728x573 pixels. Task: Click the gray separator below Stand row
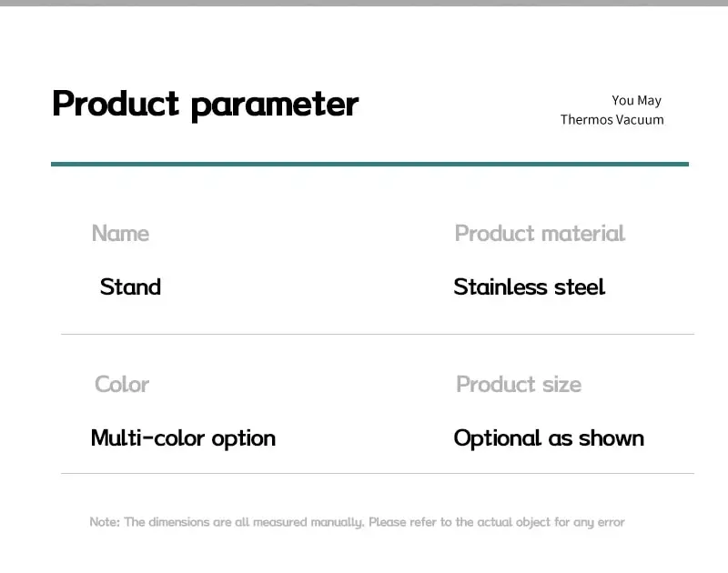378,334
